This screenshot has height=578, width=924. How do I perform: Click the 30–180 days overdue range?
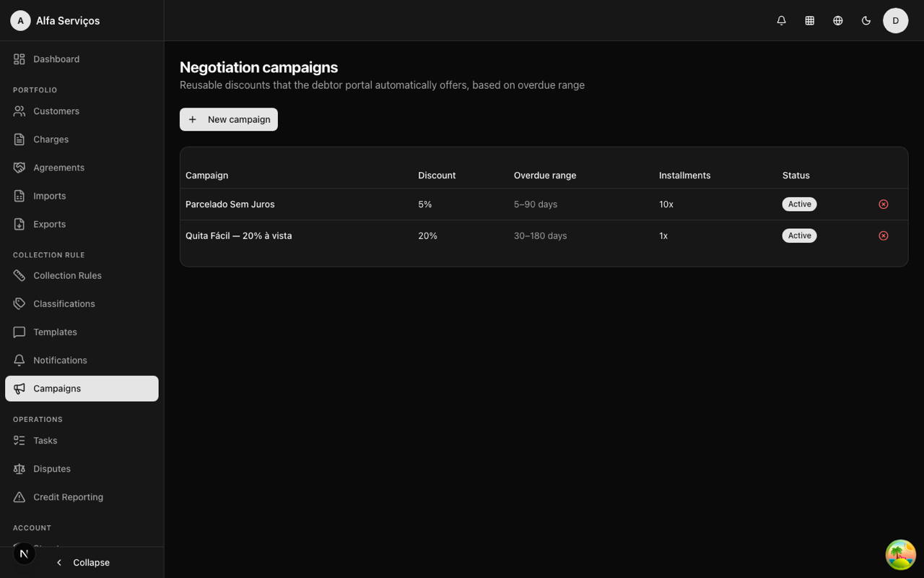pyautogui.click(x=541, y=236)
